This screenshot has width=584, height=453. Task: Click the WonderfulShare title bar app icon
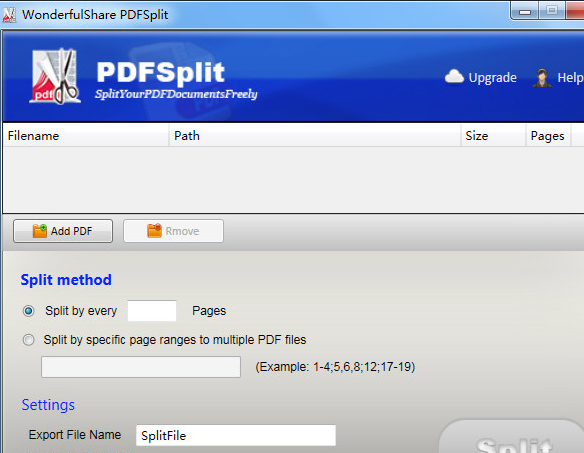click(x=9, y=15)
